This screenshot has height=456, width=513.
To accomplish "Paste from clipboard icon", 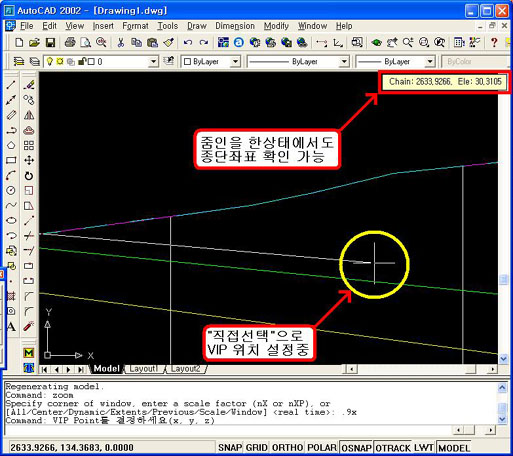I will (152, 43).
